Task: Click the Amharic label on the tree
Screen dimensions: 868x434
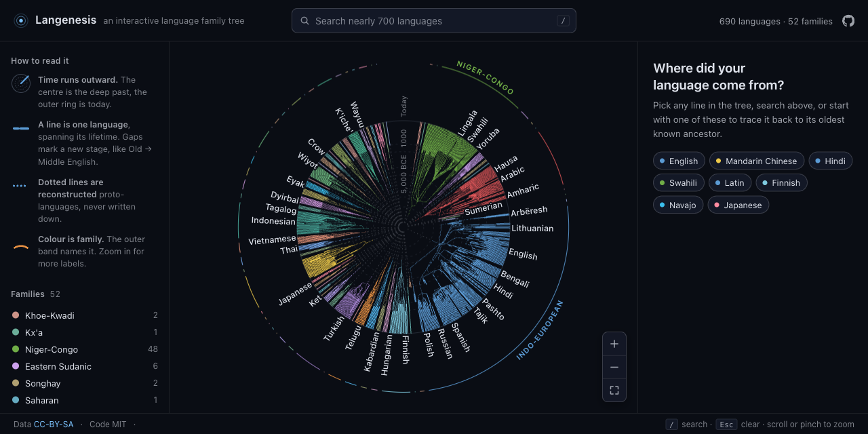Action: [x=523, y=191]
